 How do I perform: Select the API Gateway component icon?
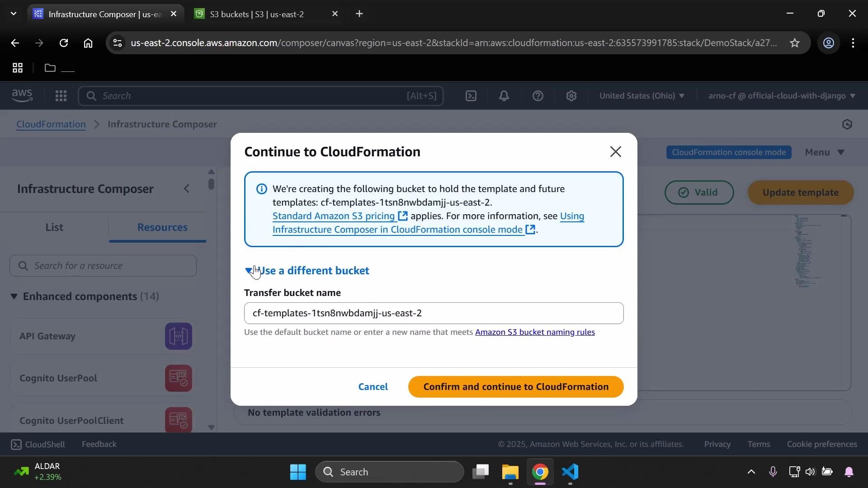coord(179,336)
